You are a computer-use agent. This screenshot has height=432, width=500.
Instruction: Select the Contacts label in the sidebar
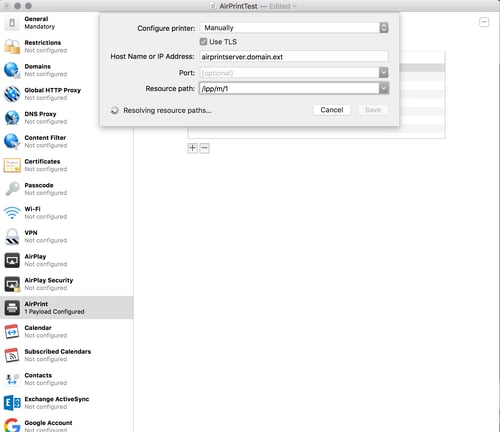[x=38, y=375]
